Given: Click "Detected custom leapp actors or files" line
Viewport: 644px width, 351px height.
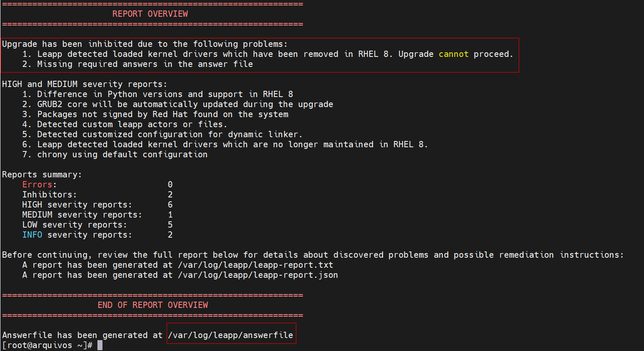Looking at the screenshot, I should [x=132, y=124].
